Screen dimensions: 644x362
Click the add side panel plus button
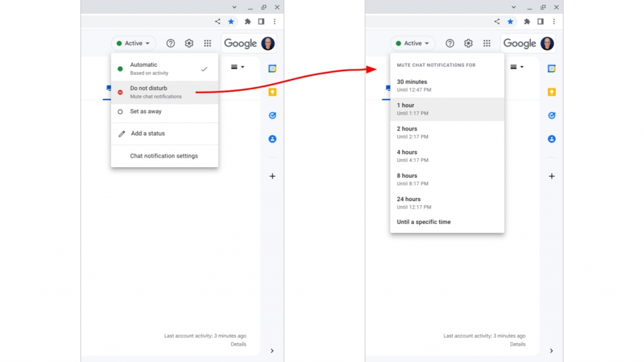click(x=272, y=176)
